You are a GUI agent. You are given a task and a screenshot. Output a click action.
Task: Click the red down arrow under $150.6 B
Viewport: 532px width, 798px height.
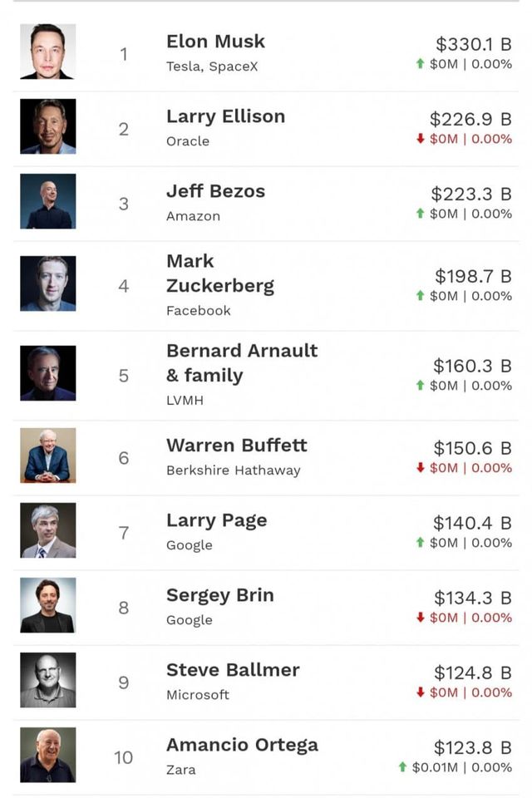[421, 468]
